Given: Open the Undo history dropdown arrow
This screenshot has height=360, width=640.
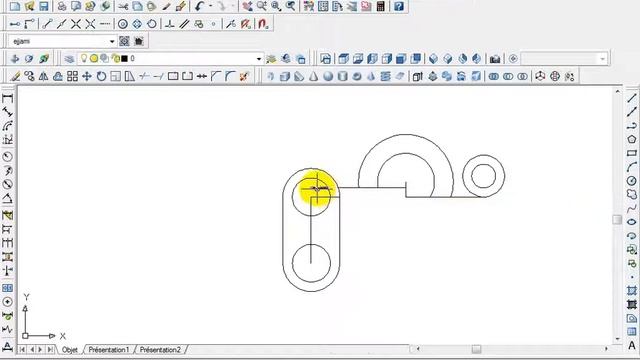Looking at the screenshot, I should tap(210, 6).
